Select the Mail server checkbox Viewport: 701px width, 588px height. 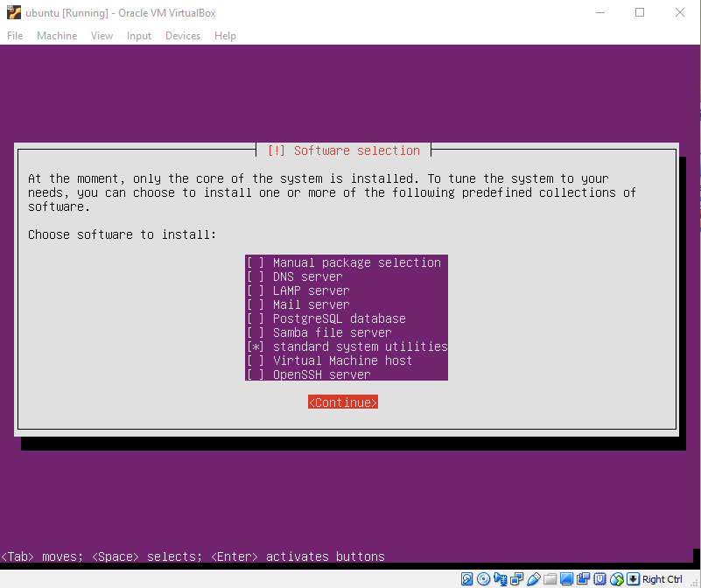(256, 304)
